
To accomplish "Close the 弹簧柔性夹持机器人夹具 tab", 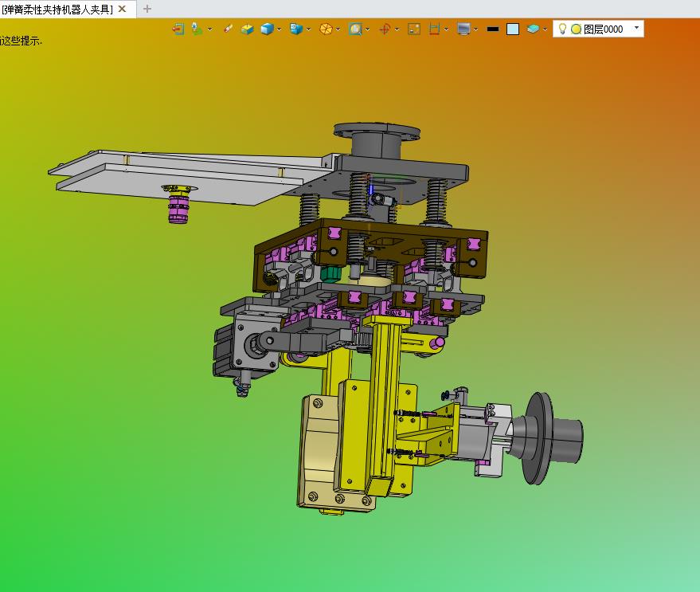I will click(x=122, y=9).
